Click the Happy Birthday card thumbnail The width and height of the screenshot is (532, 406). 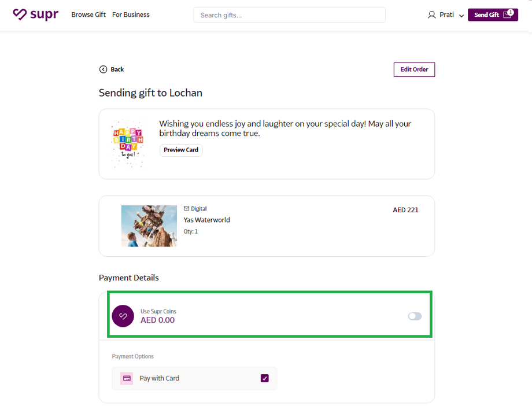[127, 143]
